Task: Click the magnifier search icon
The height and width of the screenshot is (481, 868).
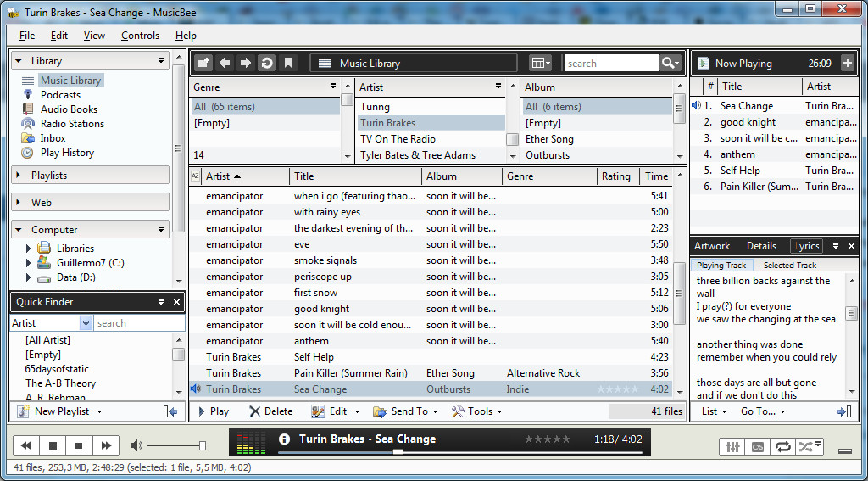Action: click(670, 63)
